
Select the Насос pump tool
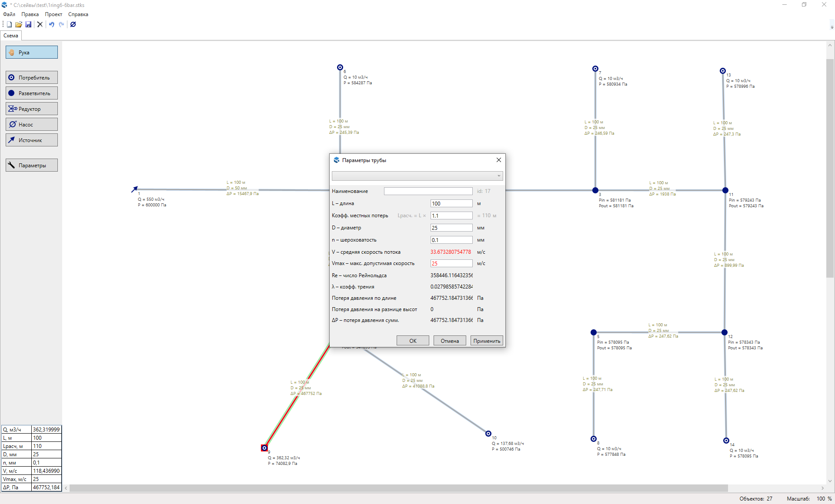[x=31, y=124]
